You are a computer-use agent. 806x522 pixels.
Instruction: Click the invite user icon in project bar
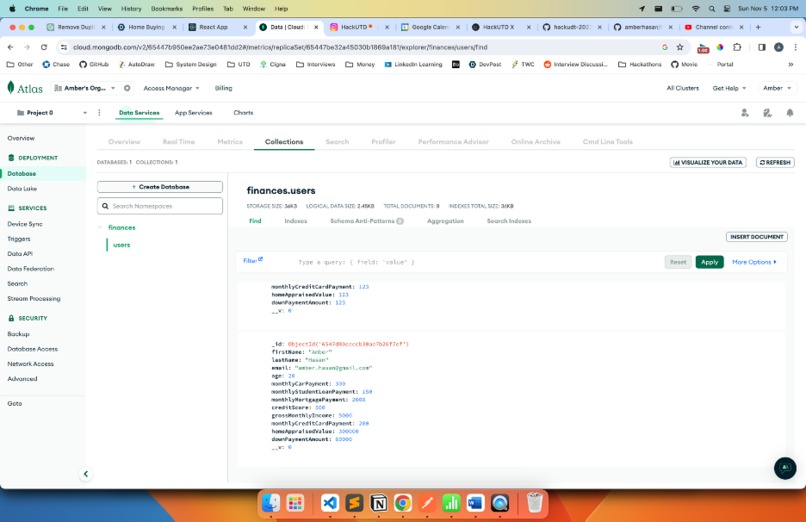[x=744, y=113]
